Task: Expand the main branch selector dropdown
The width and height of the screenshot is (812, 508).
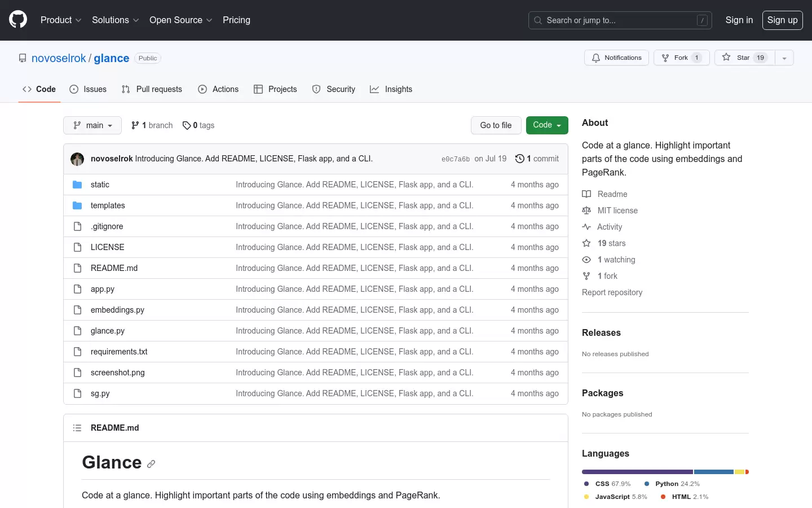Action: [92, 125]
